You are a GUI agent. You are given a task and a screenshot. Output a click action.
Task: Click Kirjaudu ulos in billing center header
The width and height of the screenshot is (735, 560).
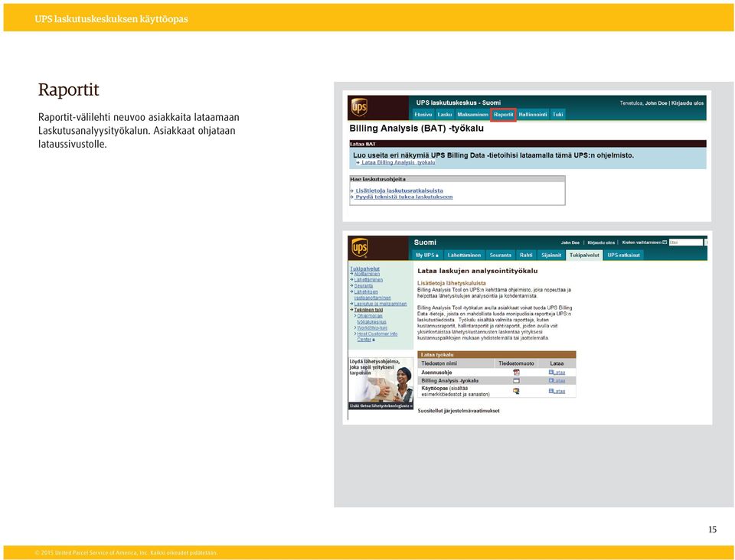pos(688,103)
